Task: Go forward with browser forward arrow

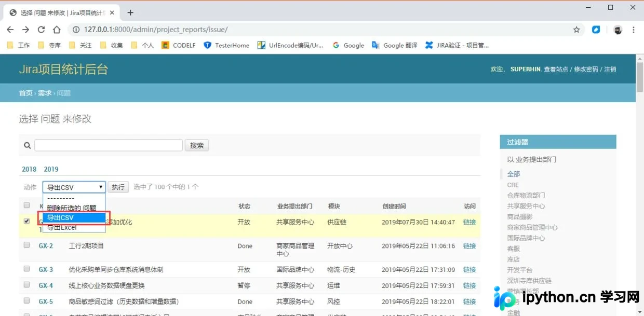Action: click(x=26, y=30)
